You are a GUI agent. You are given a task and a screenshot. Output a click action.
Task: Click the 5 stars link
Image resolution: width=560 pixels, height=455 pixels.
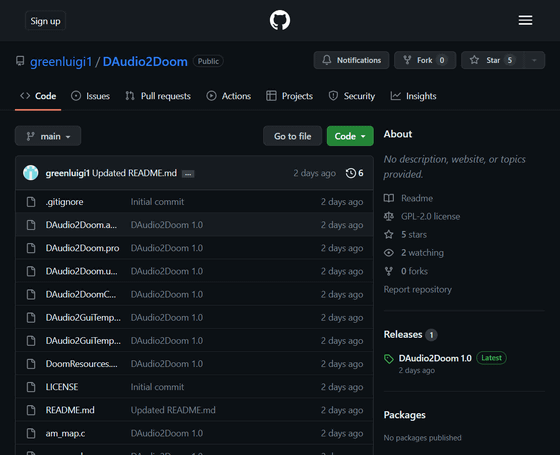pyautogui.click(x=414, y=235)
